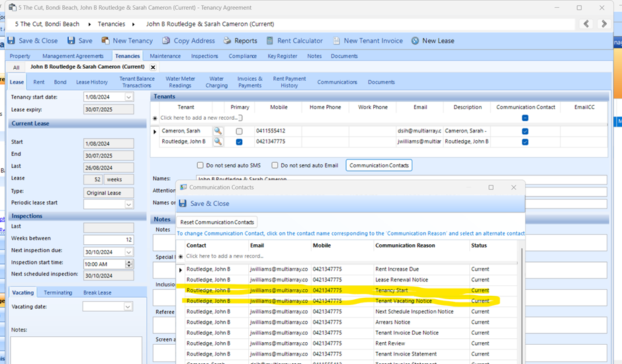
Task: Open Copy Address from the toolbar
Action: point(167,40)
